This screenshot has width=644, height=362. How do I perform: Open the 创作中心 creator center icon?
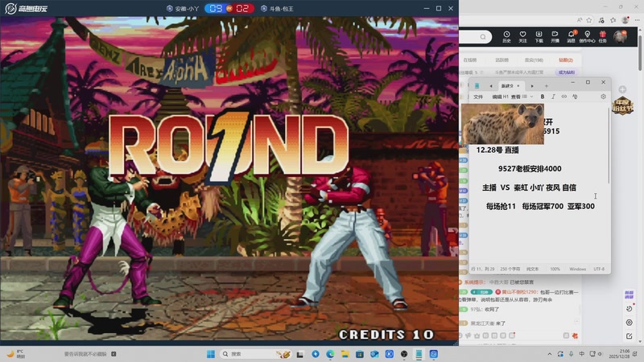588,36
